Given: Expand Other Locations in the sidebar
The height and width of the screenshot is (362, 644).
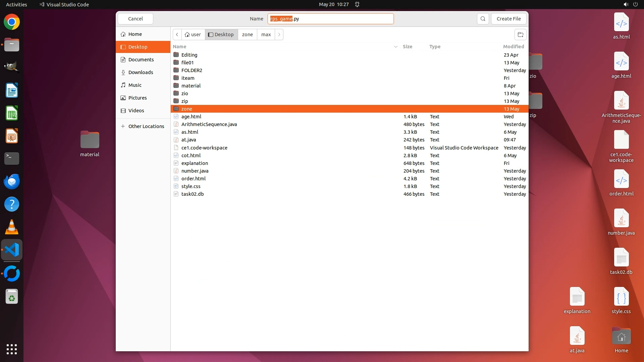Looking at the screenshot, I should [x=146, y=126].
